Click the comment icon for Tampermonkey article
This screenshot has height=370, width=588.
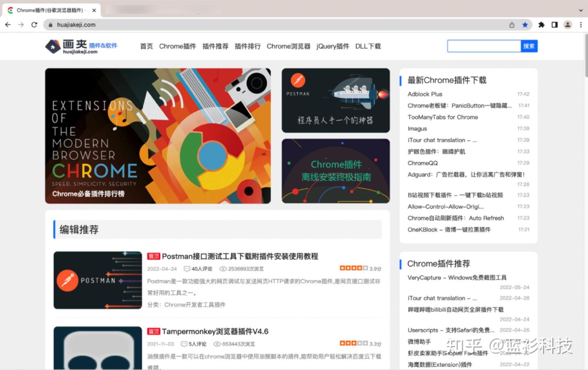tap(184, 344)
